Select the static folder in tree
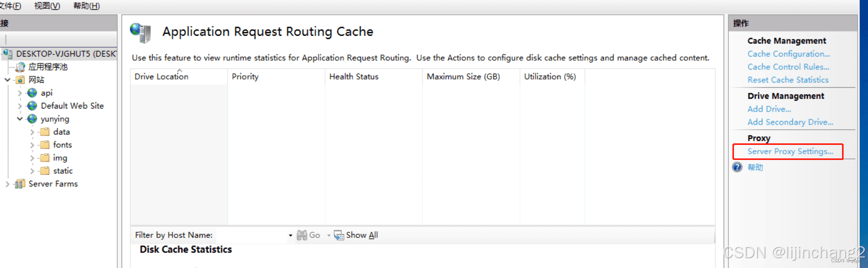 [x=63, y=171]
